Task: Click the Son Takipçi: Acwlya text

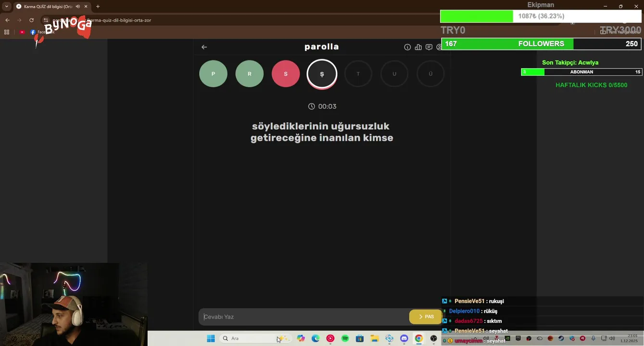Action: (570, 62)
